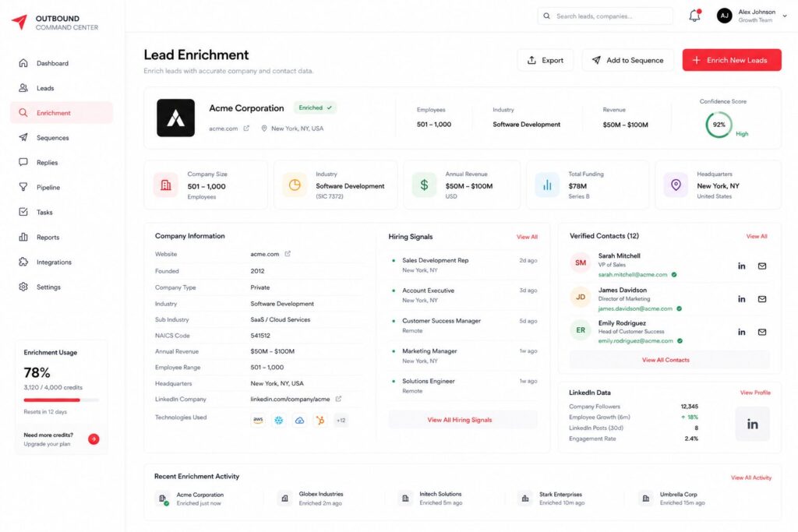The width and height of the screenshot is (798, 532).
Task: Open James Davidson's LinkedIn icon
Action: (742, 299)
